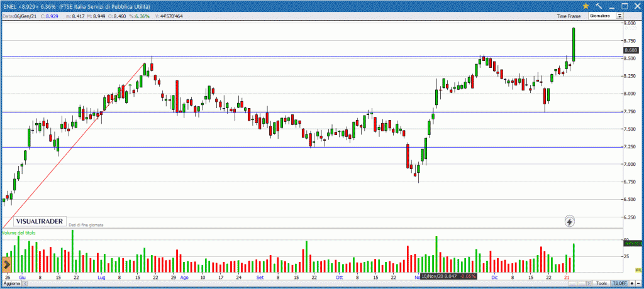Expand side panel with orange chevron arrow
This screenshot has height=289, width=644.
(6, 264)
